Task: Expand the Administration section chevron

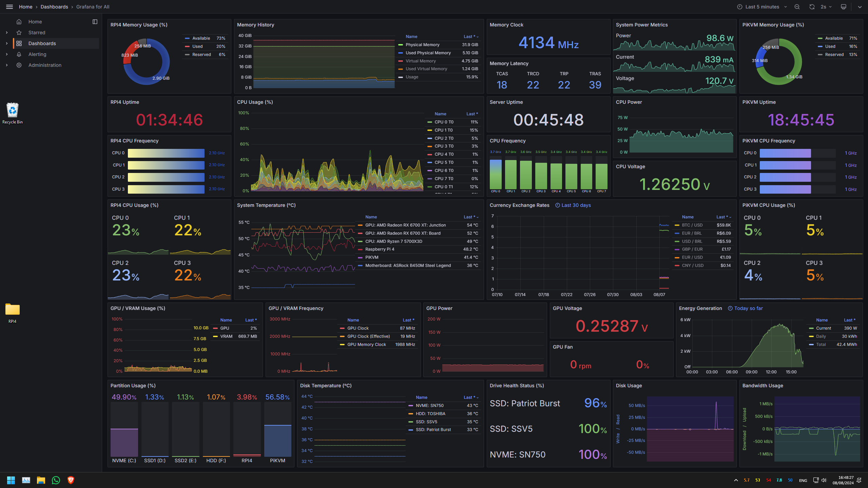Action: point(6,65)
